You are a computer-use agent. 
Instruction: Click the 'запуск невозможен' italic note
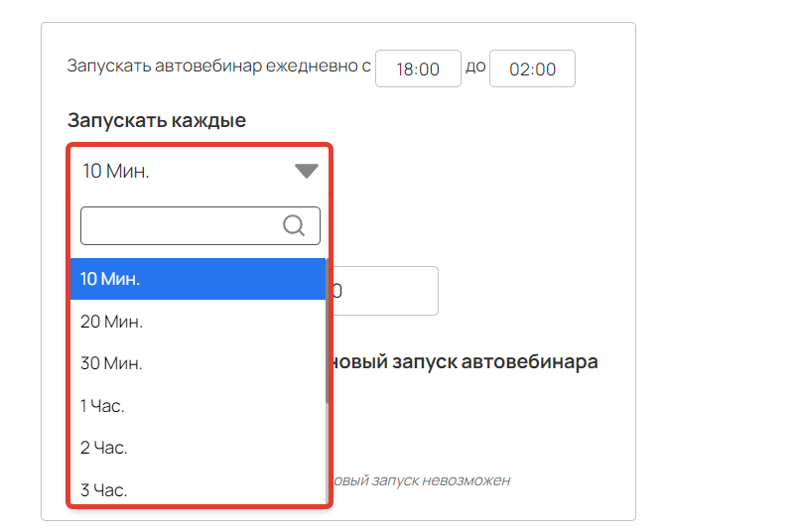point(441,480)
